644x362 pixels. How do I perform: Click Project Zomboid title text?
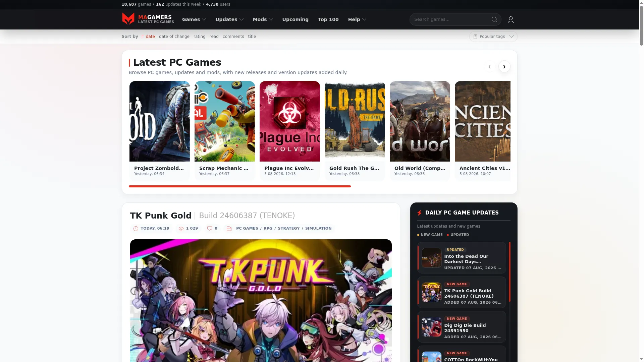(159, 168)
